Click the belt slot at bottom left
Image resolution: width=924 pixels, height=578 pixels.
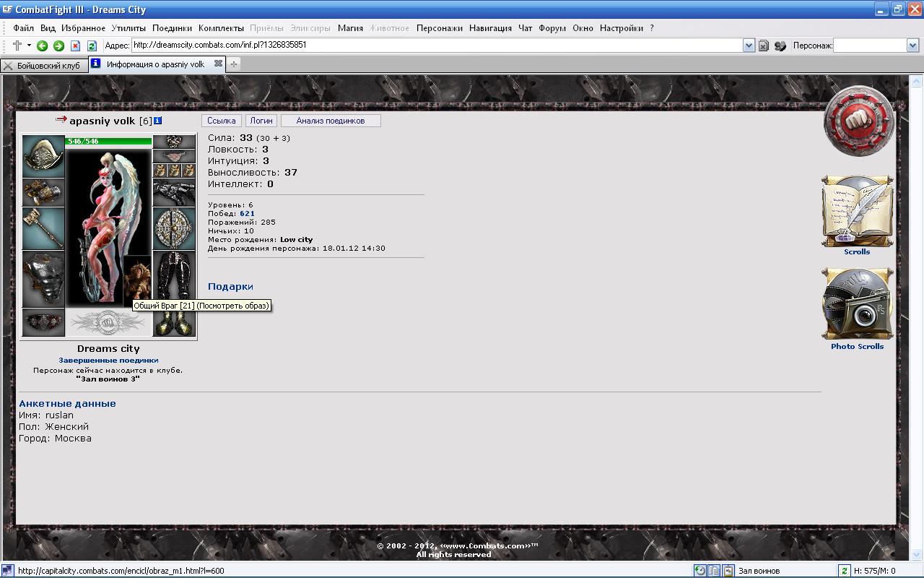tap(43, 322)
